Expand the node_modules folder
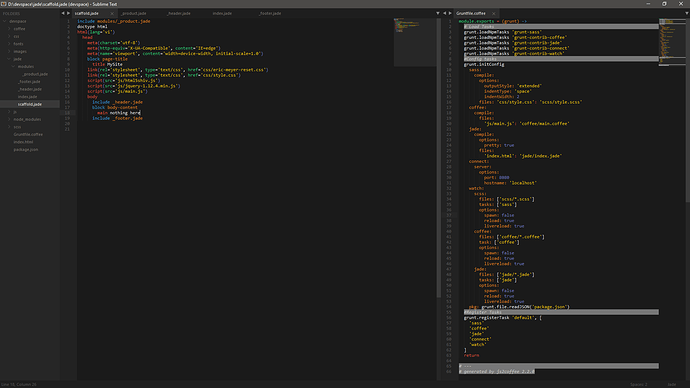690x388 pixels. (9, 119)
